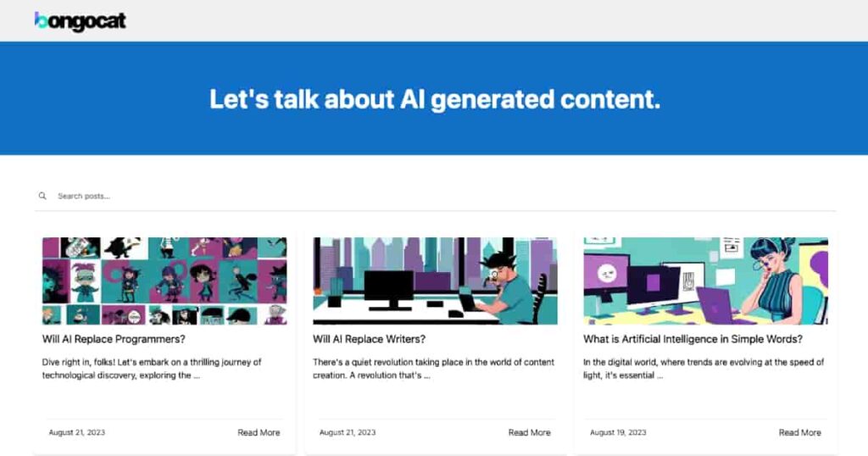This screenshot has height=456, width=868.
Task: Open the character collage thumbnail for the Programmers post
Action: point(164,281)
